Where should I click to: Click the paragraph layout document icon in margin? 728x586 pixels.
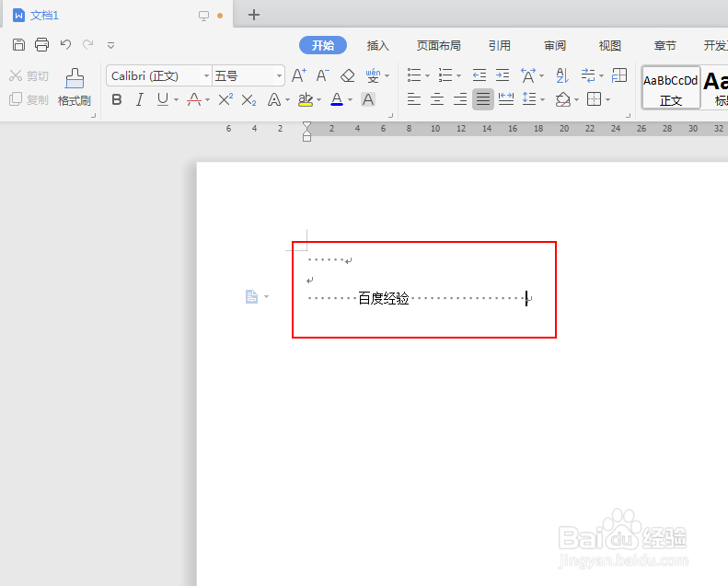point(251,296)
